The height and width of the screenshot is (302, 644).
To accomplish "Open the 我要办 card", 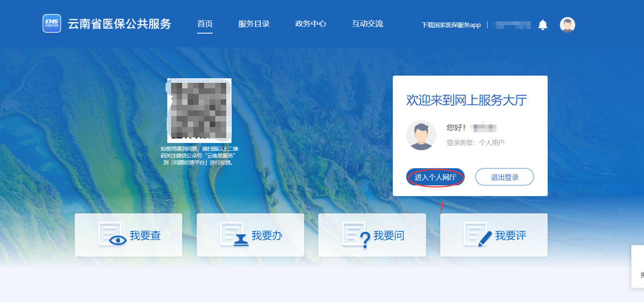I will point(250,235).
